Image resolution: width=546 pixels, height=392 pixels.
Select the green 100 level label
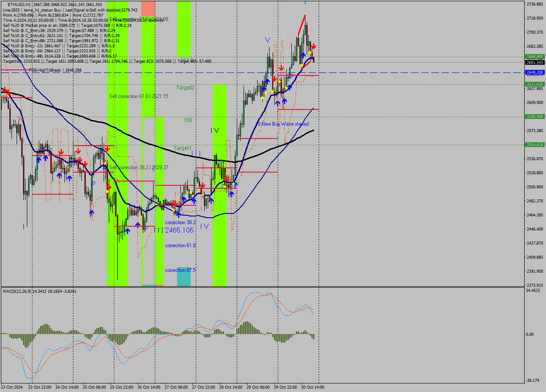coord(188,120)
